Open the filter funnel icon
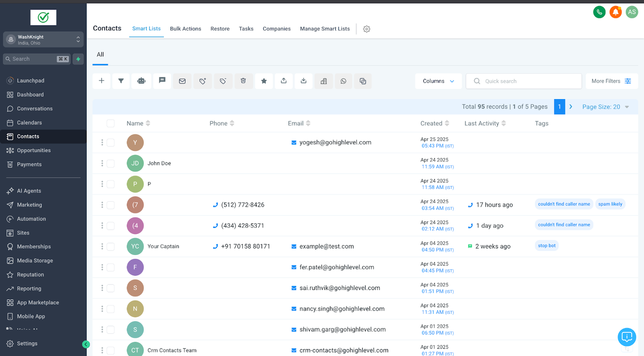Screen dimensions: 644x356 121,81
